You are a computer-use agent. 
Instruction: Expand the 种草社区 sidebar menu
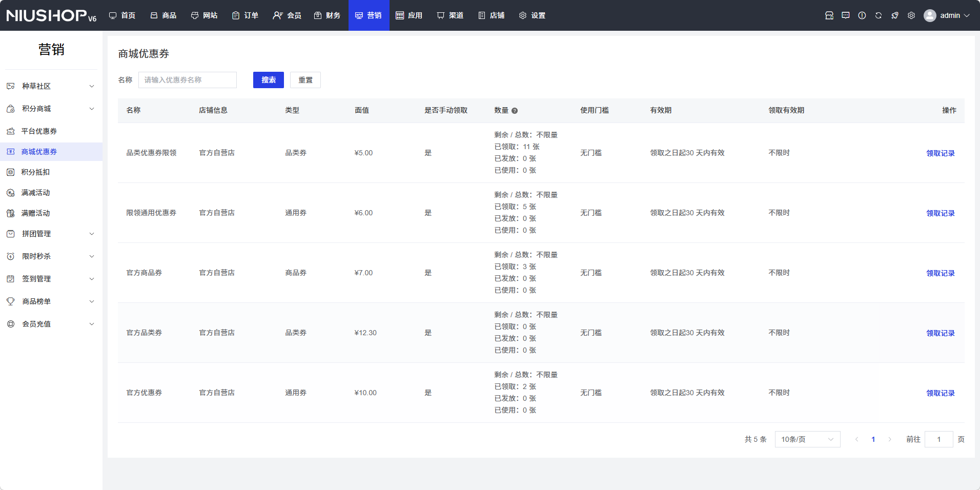point(51,86)
